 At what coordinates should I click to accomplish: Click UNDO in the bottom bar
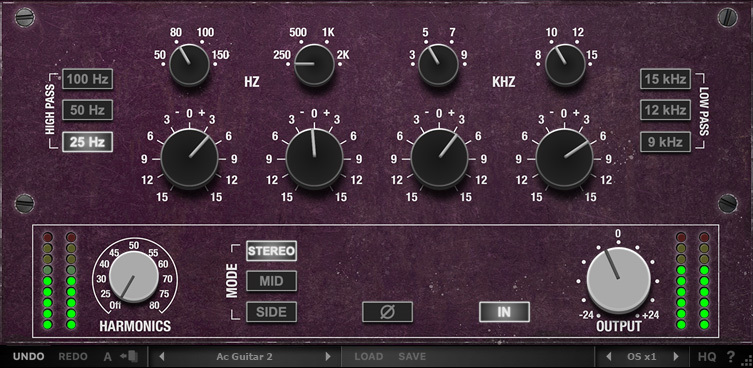28,356
